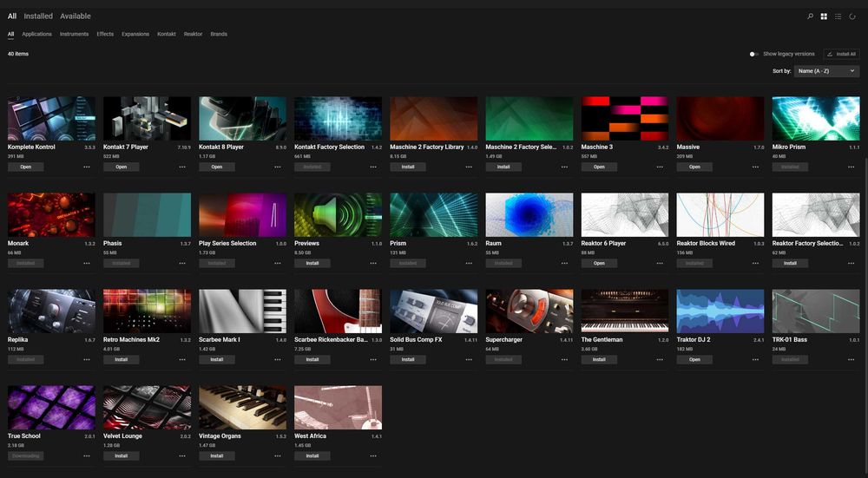Switch to grid view icon

[824, 16]
